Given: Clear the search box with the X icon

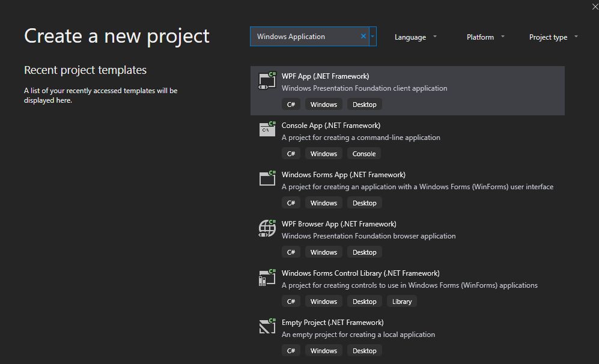Looking at the screenshot, I should pos(363,37).
